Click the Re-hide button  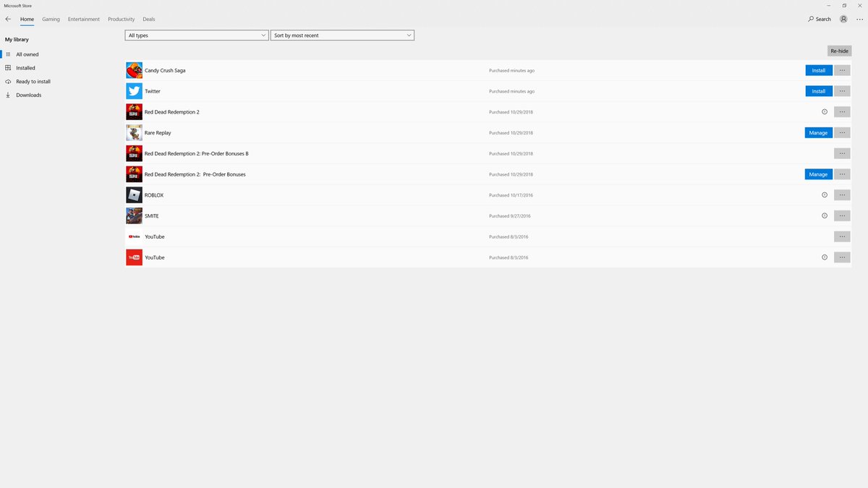click(x=839, y=51)
